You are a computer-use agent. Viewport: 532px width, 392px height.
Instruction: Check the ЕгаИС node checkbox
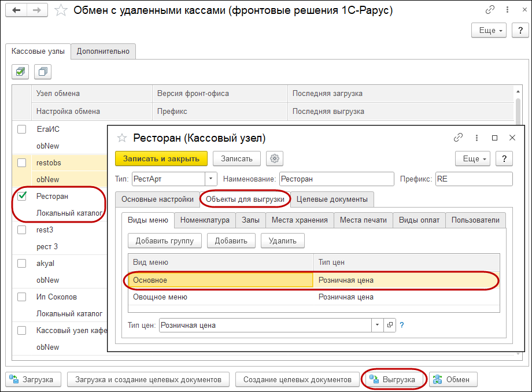click(22, 129)
